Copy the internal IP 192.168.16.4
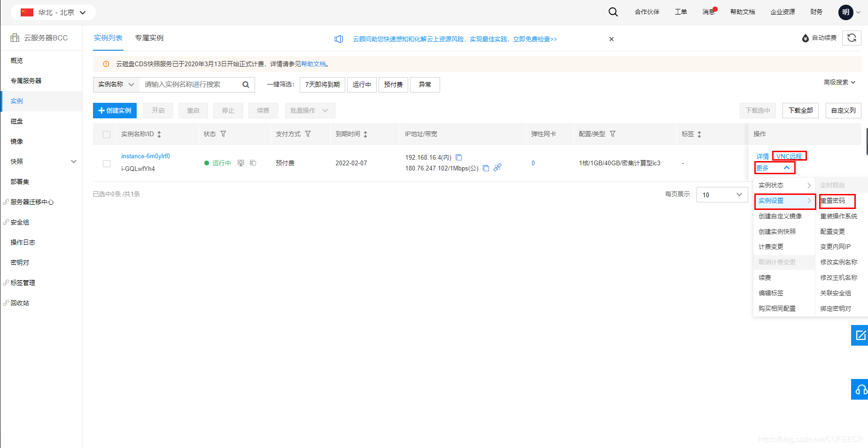The image size is (868, 448). point(459,157)
